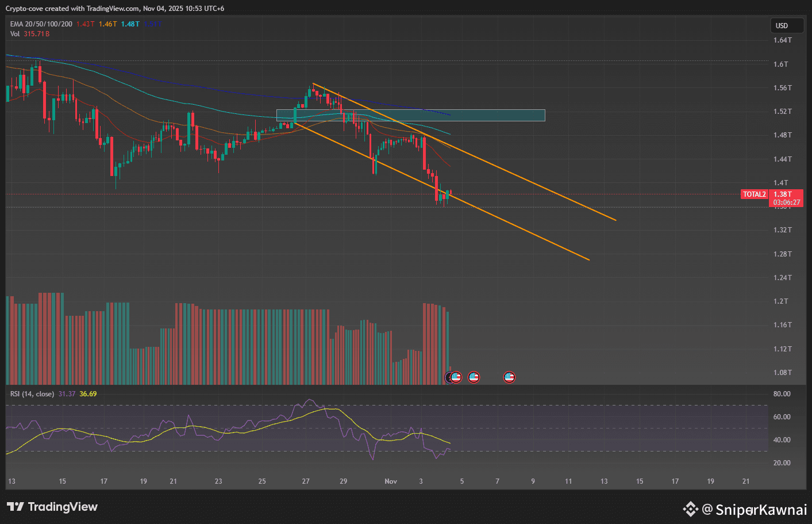812x524 pixels.
Task: Open the TradingView logo link
Action: click(52, 507)
